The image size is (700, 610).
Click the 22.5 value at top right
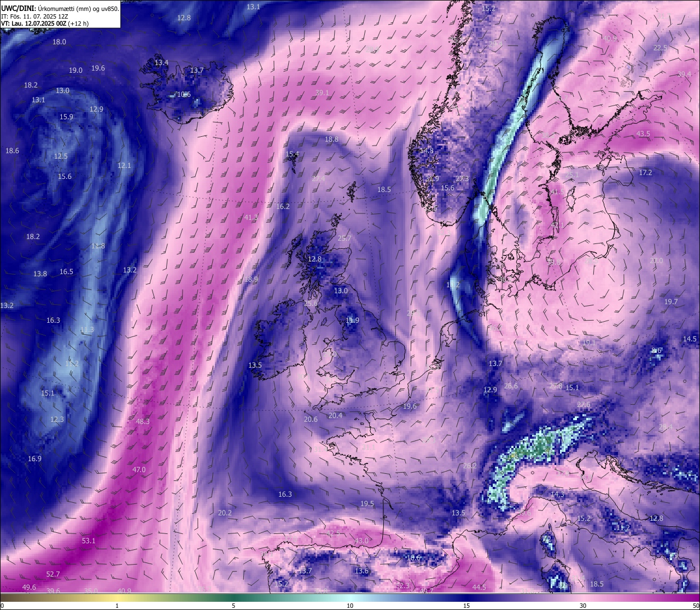(x=661, y=48)
